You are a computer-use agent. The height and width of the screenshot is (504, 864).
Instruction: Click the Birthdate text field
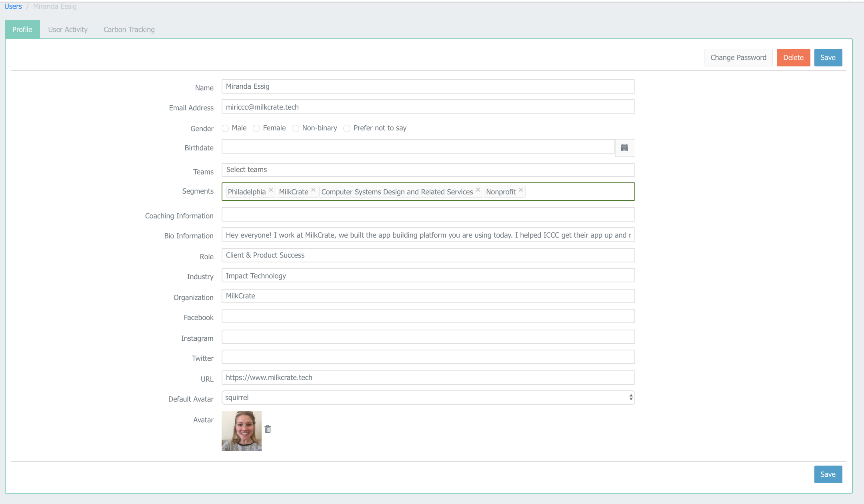pos(418,146)
